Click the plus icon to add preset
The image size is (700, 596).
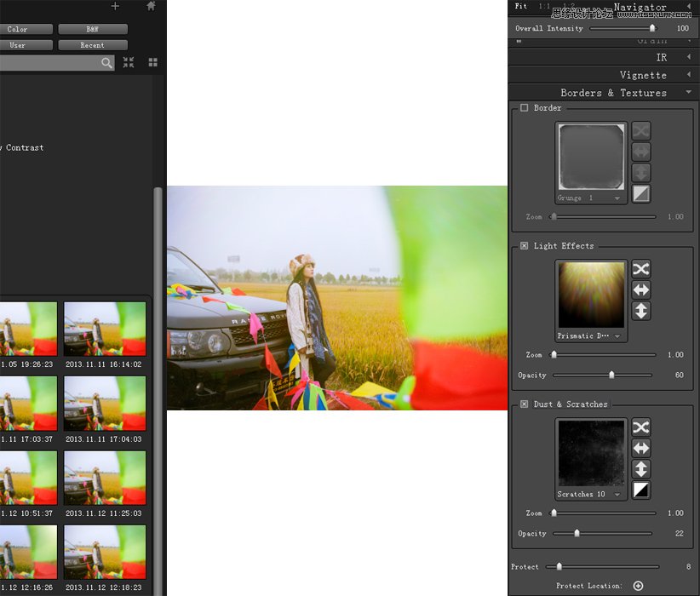point(116,6)
